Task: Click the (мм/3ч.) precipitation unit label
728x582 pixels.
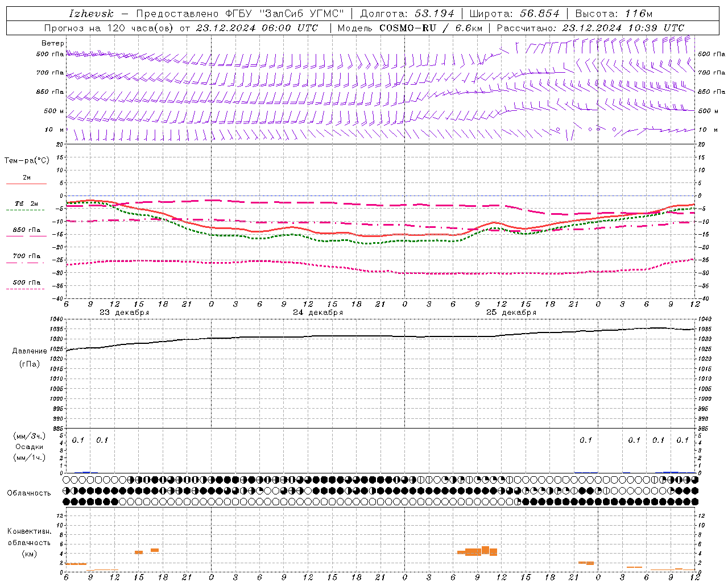Action: [30, 436]
